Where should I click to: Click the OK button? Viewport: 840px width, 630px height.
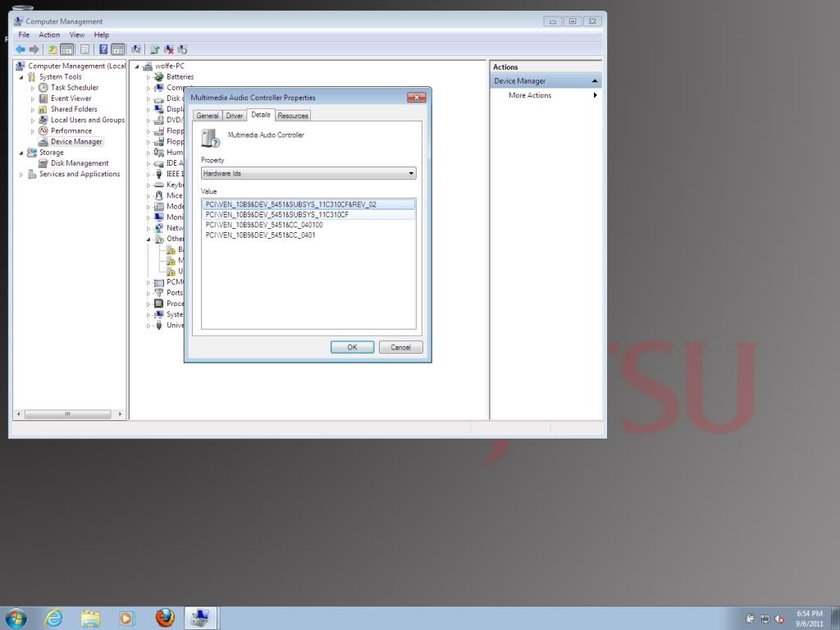pos(352,347)
